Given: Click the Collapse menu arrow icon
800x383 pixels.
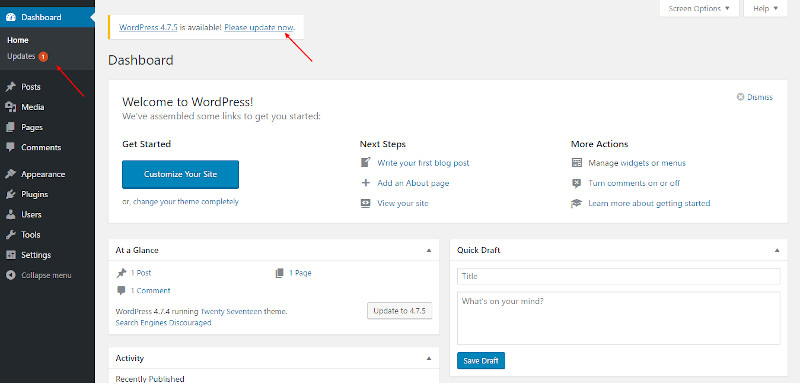Looking at the screenshot, I should pos(10,275).
